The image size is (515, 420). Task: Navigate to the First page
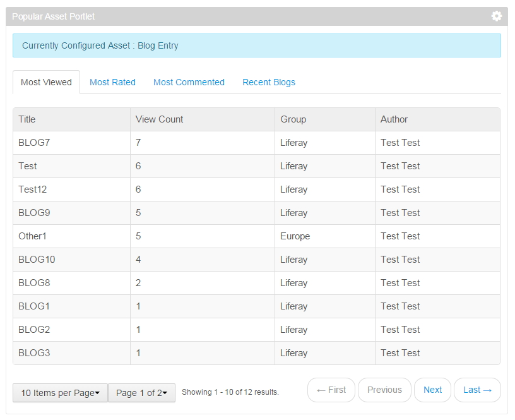pyautogui.click(x=331, y=390)
